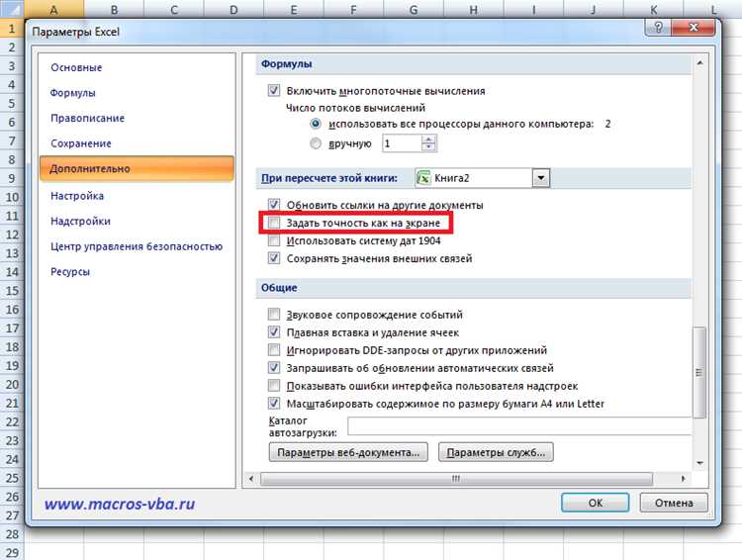Enable Использовать систему дат 1904
This screenshot has height=560, width=742.
[273, 240]
